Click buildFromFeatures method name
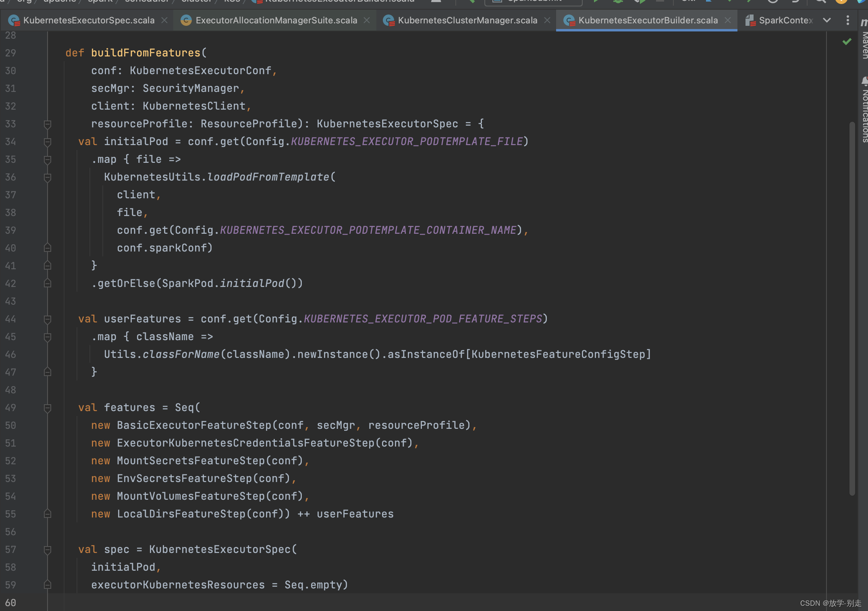 click(x=145, y=53)
